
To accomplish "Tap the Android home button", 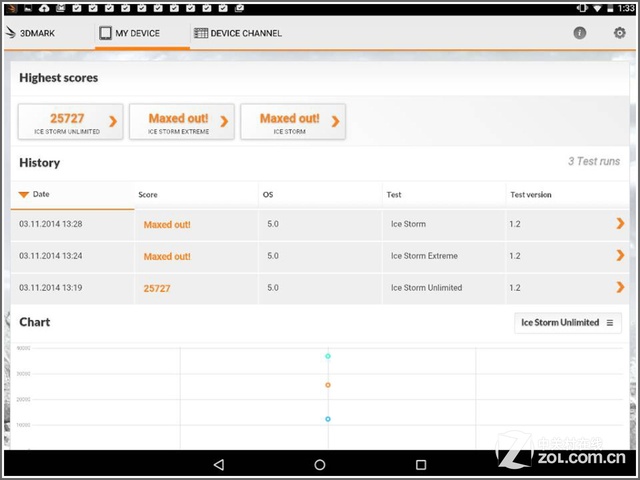I will [x=320, y=464].
